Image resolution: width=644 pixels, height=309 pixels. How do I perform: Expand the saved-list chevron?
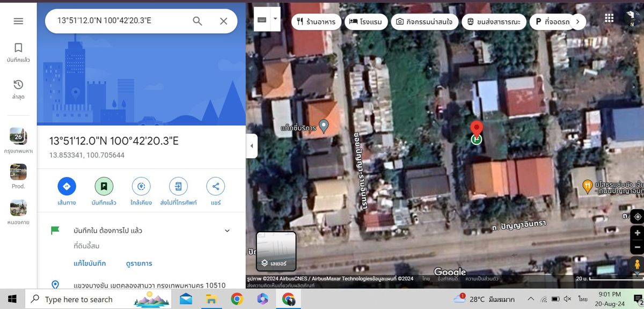point(227,231)
